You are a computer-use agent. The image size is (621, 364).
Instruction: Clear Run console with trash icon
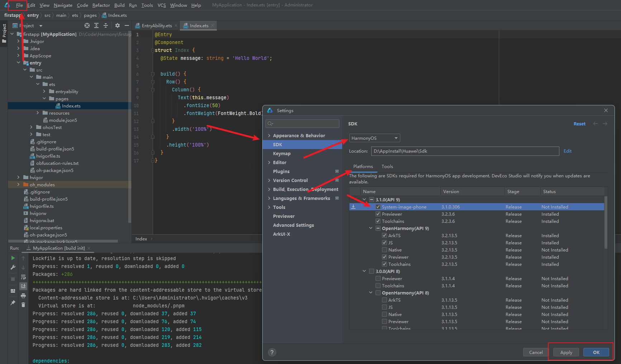[23, 305]
